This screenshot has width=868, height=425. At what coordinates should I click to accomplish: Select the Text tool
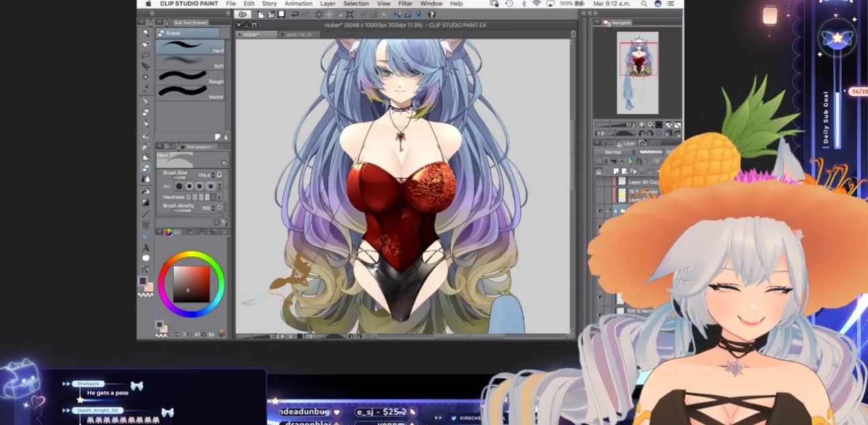145,248
